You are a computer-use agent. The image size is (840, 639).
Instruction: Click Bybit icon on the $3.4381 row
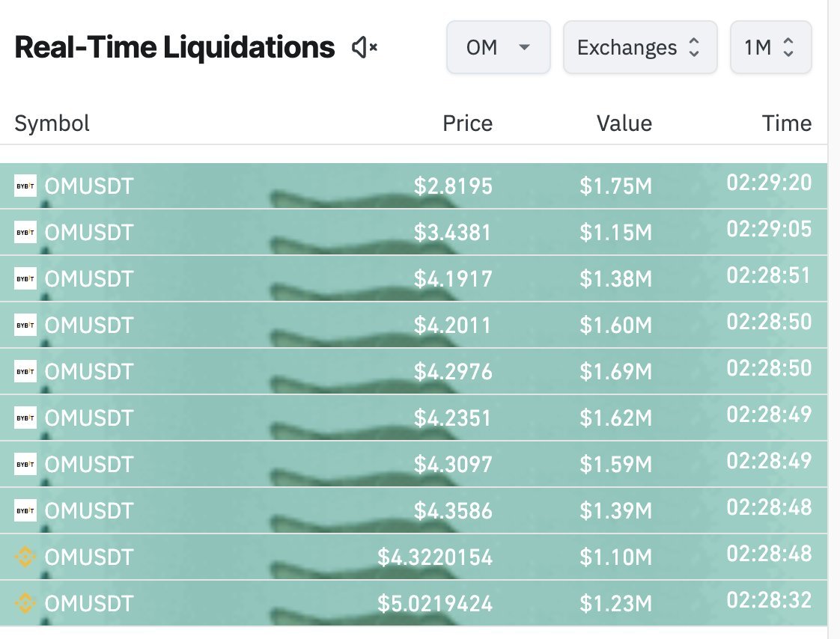click(x=25, y=233)
